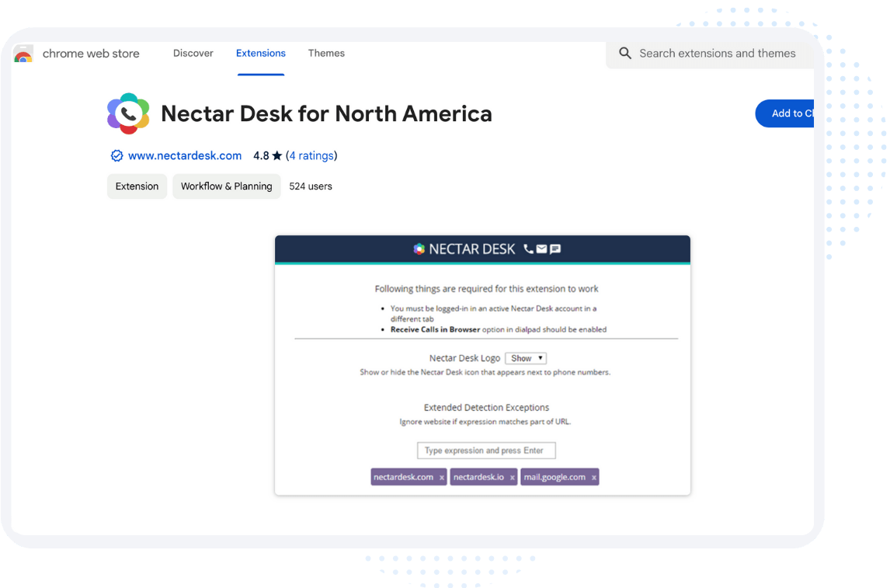Click the verified publisher badge icon

(x=116, y=156)
